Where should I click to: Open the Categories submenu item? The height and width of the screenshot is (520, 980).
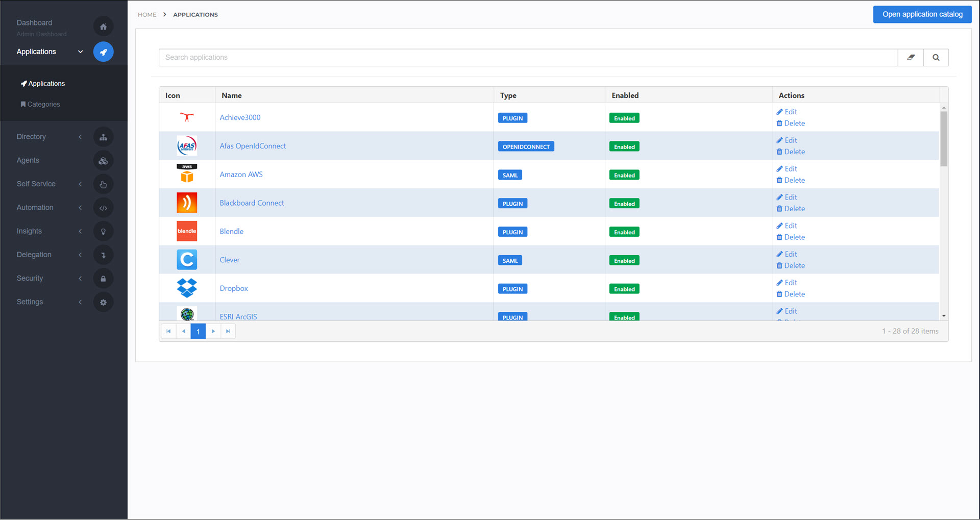coord(40,104)
